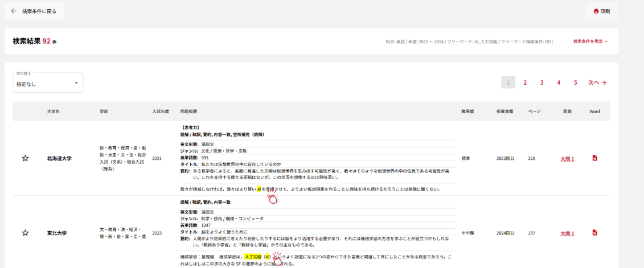
Task: Click the 大学名 column header
Action: tap(54, 112)
